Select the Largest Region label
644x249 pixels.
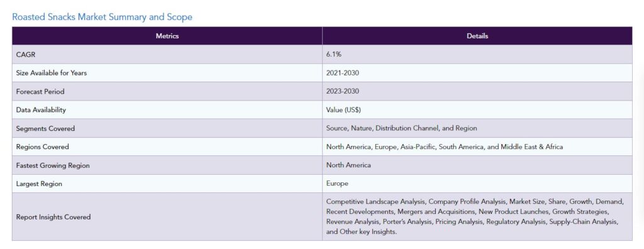39,184
